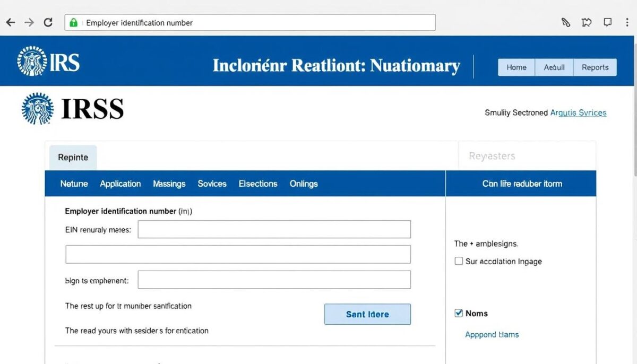
Task: Click the speech bubble icon in toolbar
Action: (x=608, y=22)
